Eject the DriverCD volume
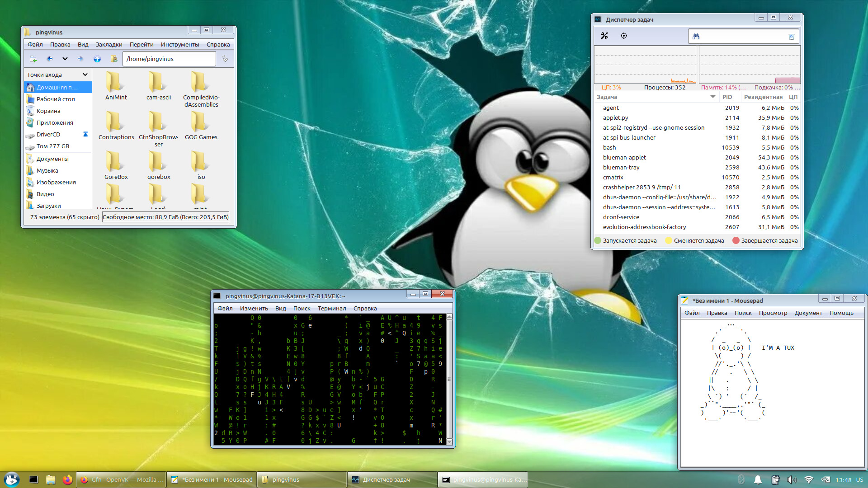The image size is (868, 488). 85,134
